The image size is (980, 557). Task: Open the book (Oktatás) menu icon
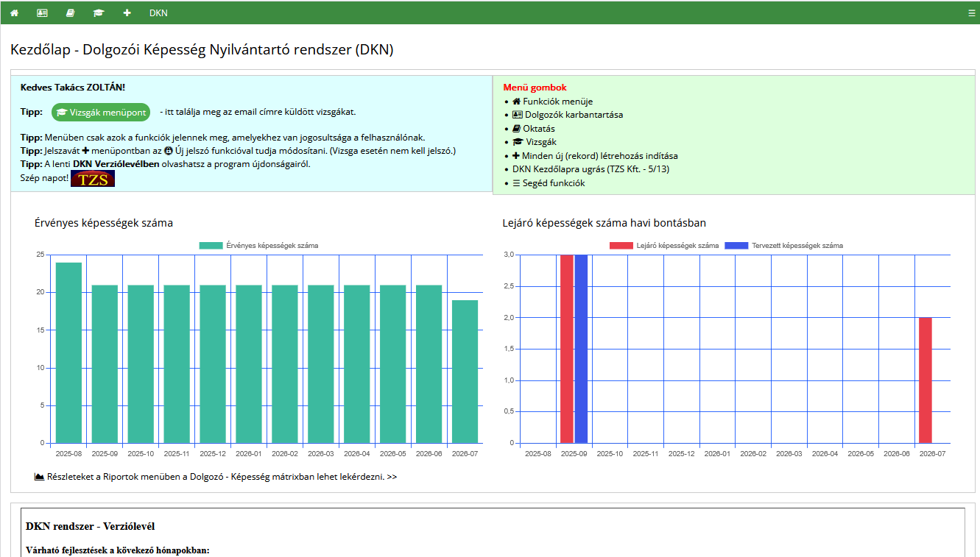pyautogui.click(x=71, y=13)
